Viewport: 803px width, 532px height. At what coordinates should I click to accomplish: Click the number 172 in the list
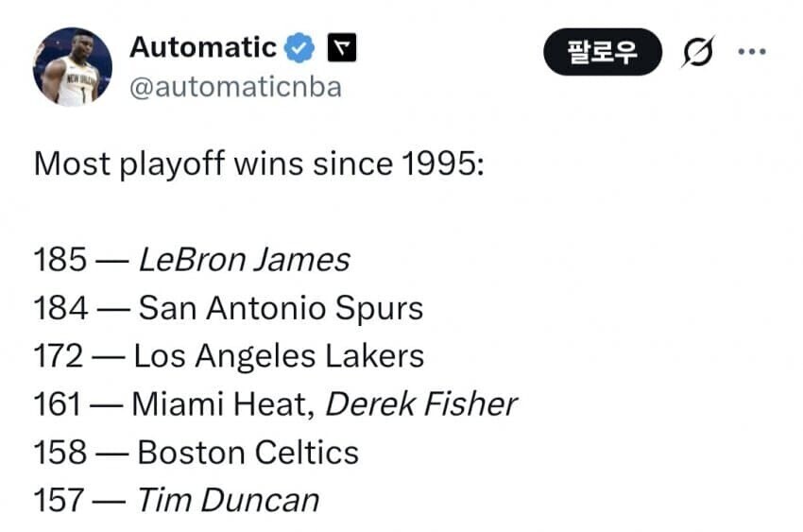59,356
